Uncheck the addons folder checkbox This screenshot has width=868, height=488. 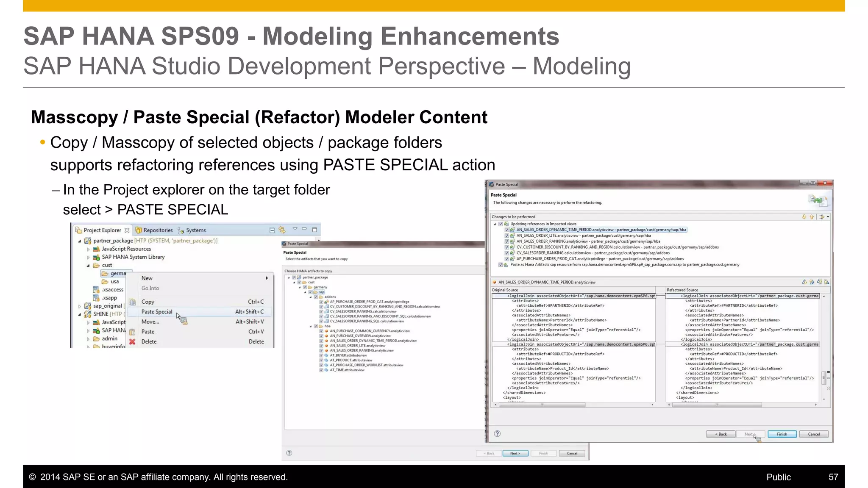(x=316, y=297)
